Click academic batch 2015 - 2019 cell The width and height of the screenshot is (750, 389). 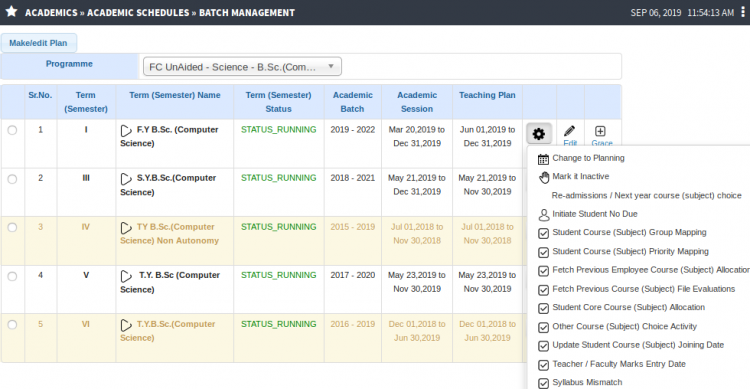[353, 227]
